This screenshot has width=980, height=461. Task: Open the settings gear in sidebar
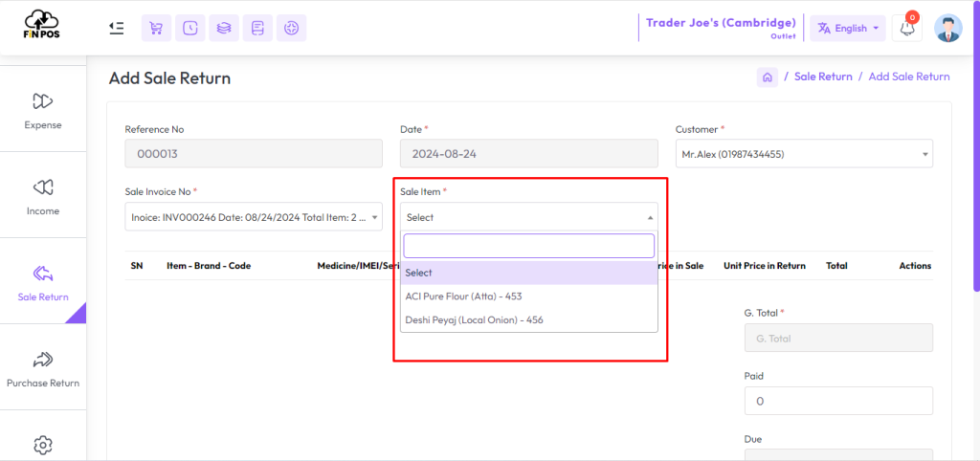(42, 445)
